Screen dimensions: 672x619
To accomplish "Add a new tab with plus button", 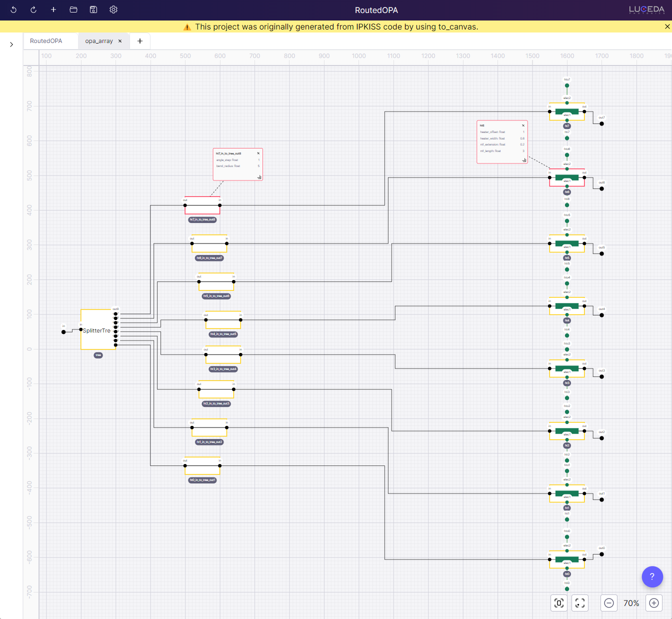I will point(140,41).
